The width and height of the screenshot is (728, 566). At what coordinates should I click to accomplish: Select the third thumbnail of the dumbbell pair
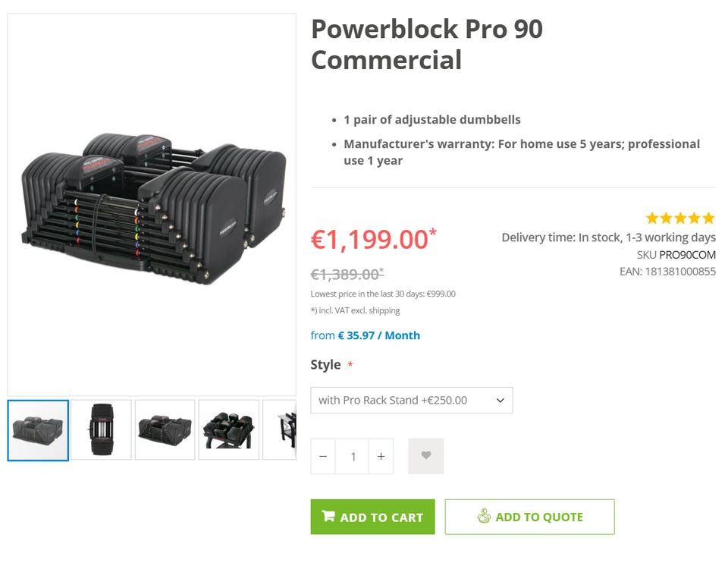165,430
